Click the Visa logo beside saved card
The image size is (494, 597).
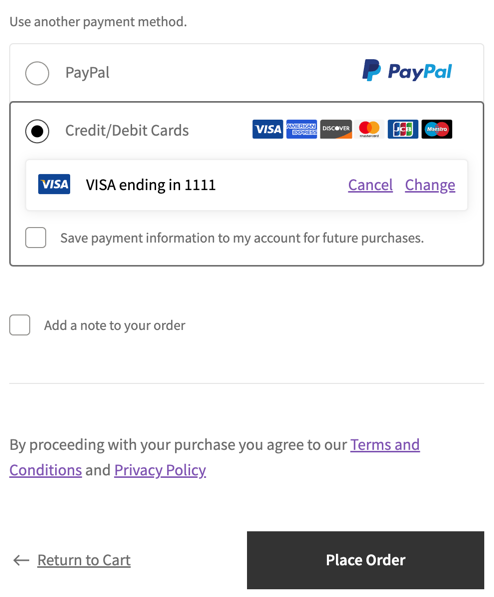pos(54,184)
